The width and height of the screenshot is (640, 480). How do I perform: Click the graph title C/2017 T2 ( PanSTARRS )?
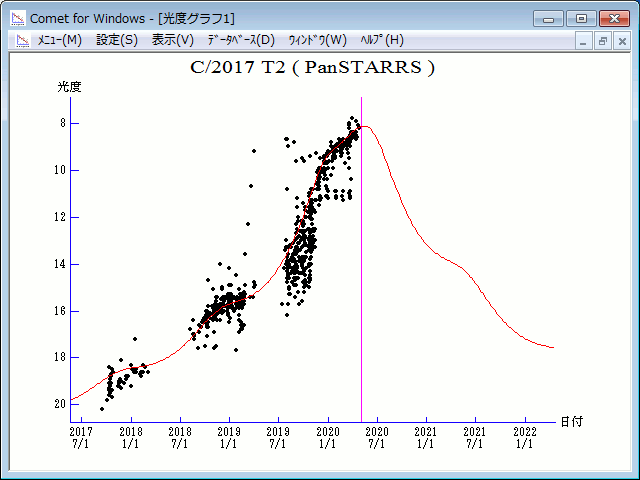click(313, 67)
